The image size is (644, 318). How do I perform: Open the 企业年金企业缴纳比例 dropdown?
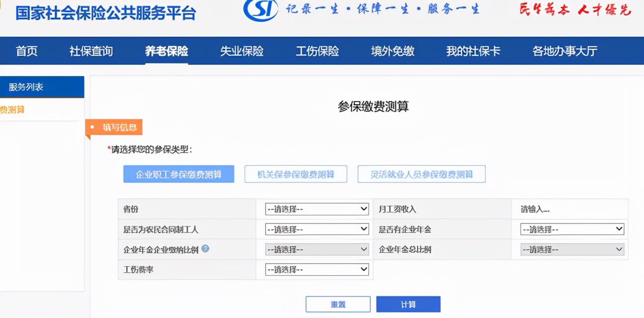316,249
